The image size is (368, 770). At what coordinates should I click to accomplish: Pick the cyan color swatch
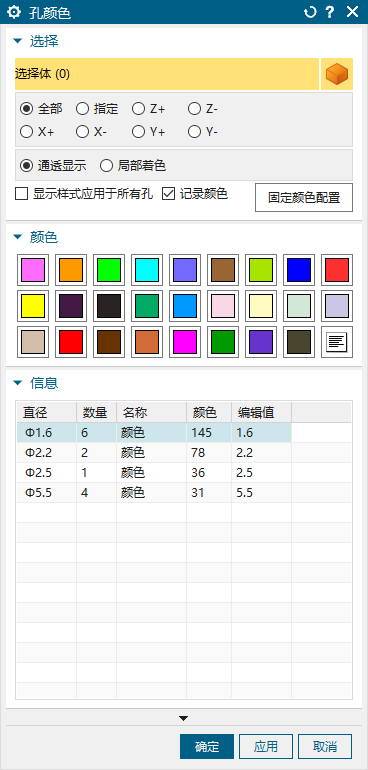click(x=147, y=270)
